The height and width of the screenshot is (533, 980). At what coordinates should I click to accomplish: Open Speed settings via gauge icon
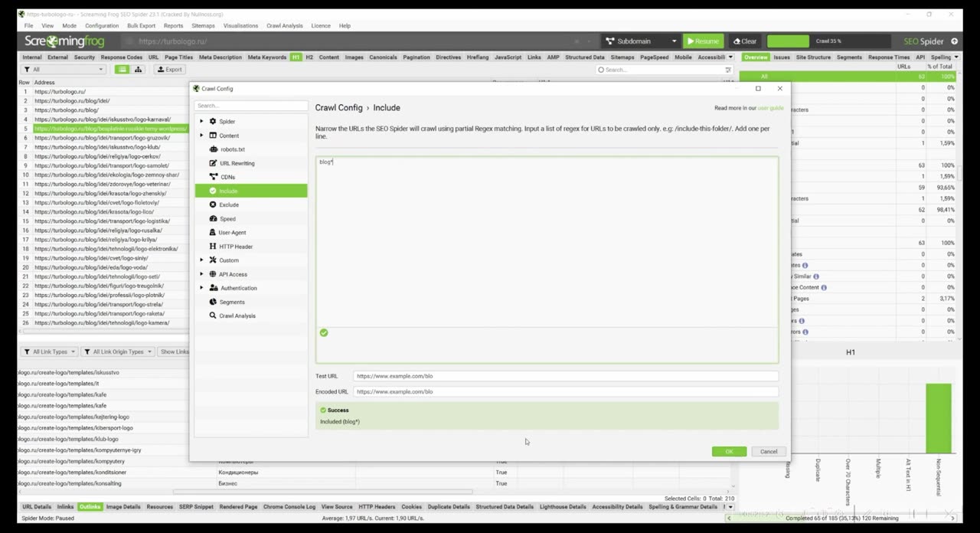(x=213, y=218)
